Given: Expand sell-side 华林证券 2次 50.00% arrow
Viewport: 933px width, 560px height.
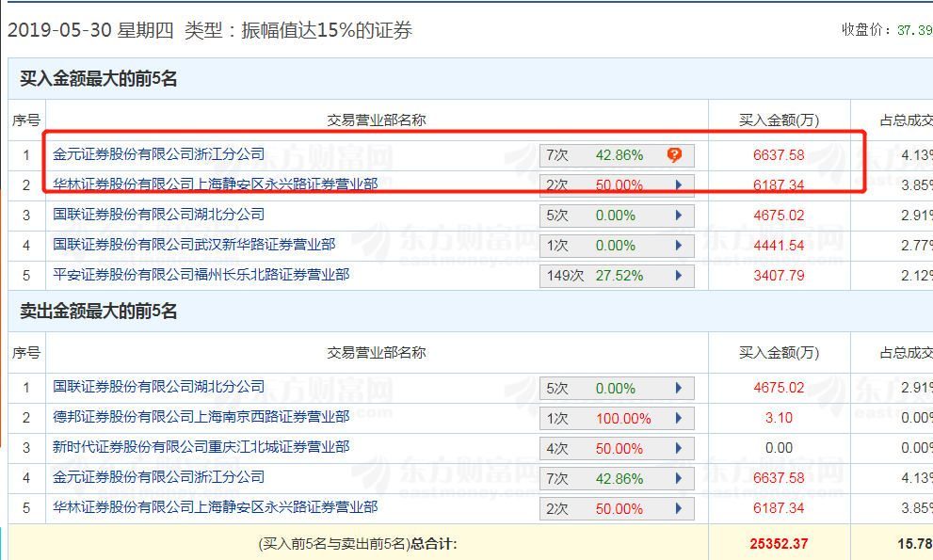Looking at the screenshot, I should pyautogui.click(x=678, y=509).
